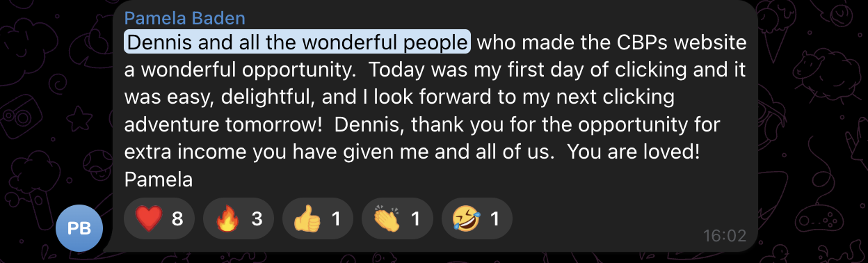Click the words adventure tomorrow!
Screen dimensions: 868x263
[218, 125]
